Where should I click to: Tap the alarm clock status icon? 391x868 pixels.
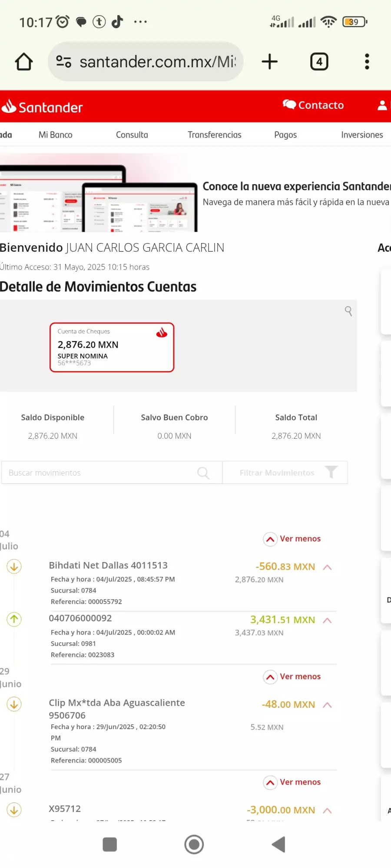tap(63, 22)
